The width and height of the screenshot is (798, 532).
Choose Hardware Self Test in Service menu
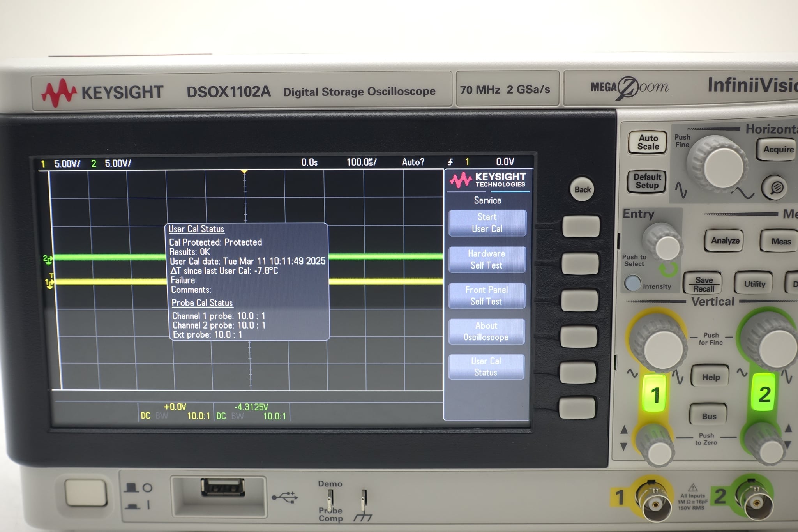coord(487,260)
